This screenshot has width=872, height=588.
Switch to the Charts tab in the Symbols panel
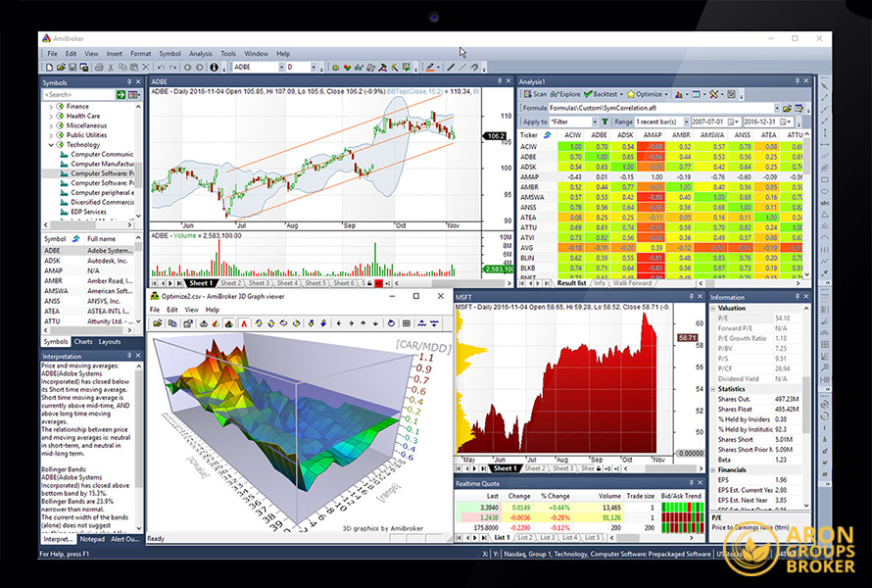[83, 342]
